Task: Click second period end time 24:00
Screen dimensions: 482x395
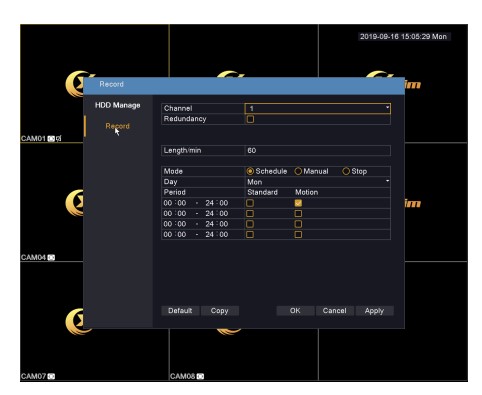Action: (217, 214)
